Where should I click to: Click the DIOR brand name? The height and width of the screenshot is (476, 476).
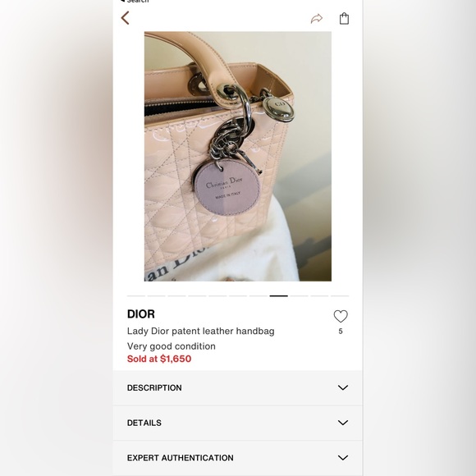(x=141, y=314)
